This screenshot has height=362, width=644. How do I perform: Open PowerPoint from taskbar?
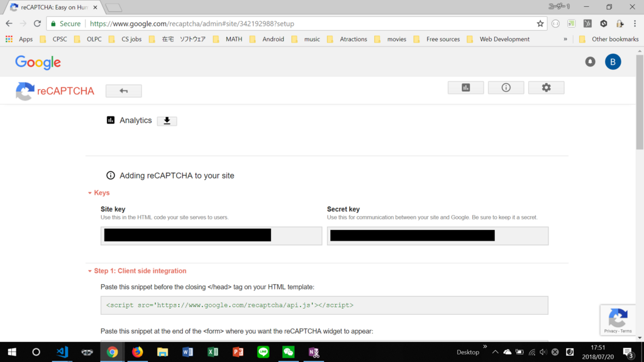238,352
